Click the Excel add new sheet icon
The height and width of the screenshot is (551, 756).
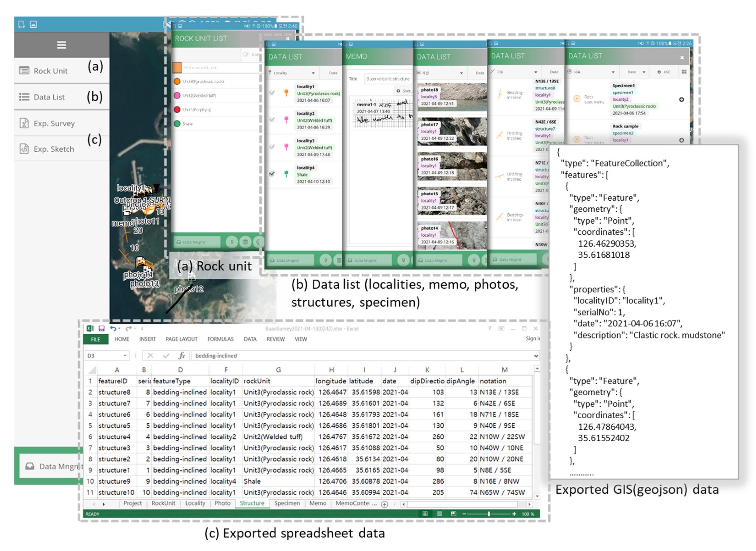pyautogui.click(x=385, y=504)
